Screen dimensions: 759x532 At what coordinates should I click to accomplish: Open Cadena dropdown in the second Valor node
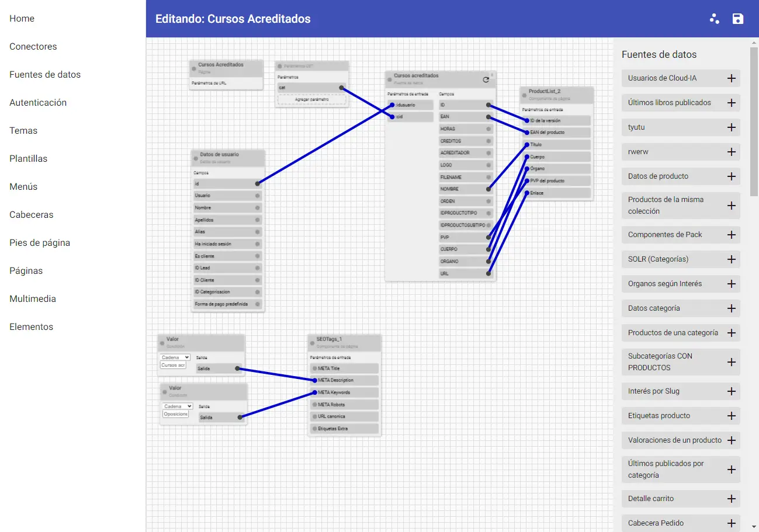[x=178, y=406]
